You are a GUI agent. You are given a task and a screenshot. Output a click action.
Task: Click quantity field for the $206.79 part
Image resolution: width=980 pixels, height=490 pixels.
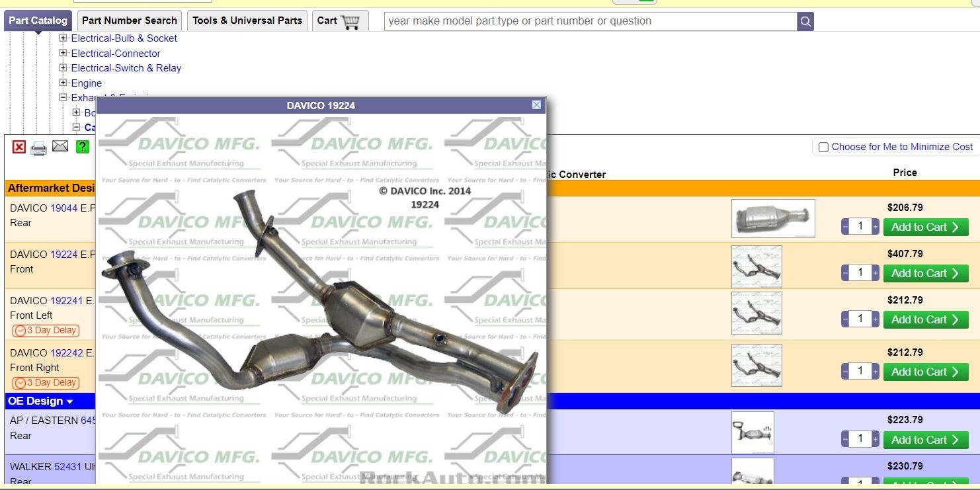(860, 227)
